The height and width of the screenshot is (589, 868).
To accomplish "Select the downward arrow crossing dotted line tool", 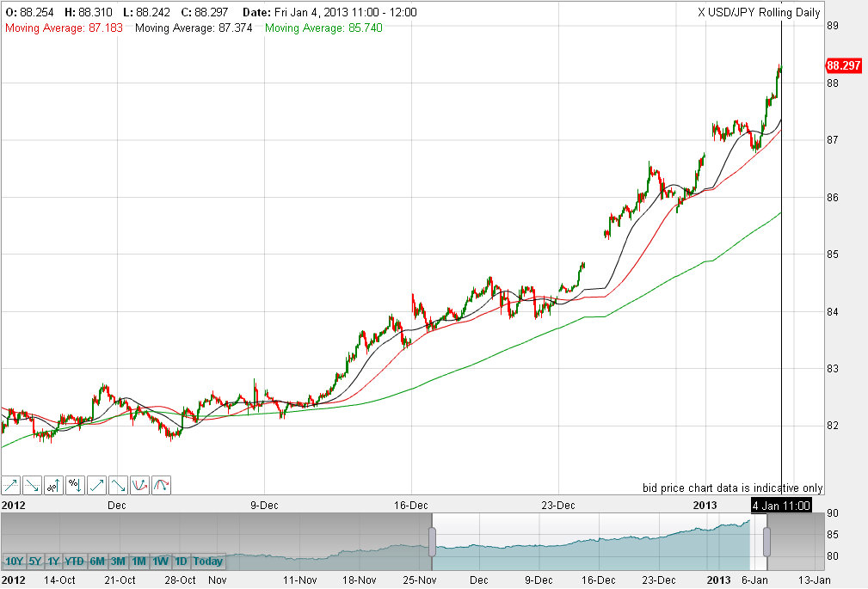I will click(32, 486).
